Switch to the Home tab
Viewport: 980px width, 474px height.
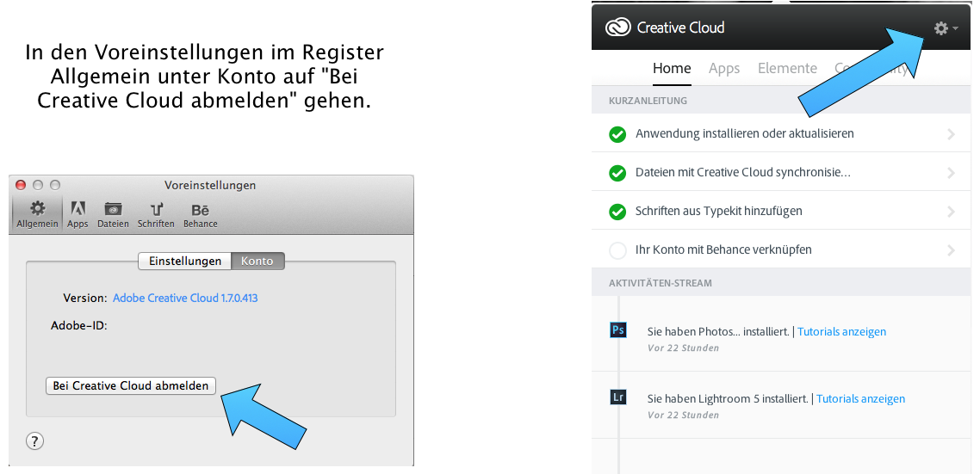(672, 68)
